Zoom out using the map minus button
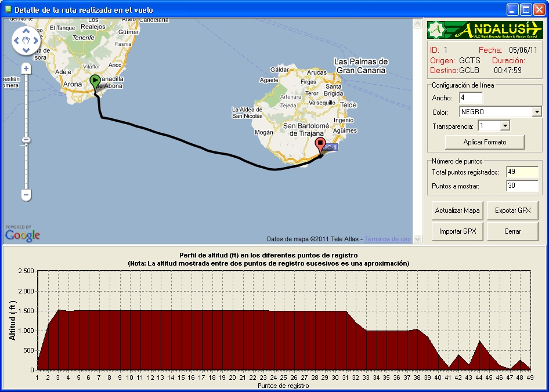The image size is (549, 392). pos(26,195)
